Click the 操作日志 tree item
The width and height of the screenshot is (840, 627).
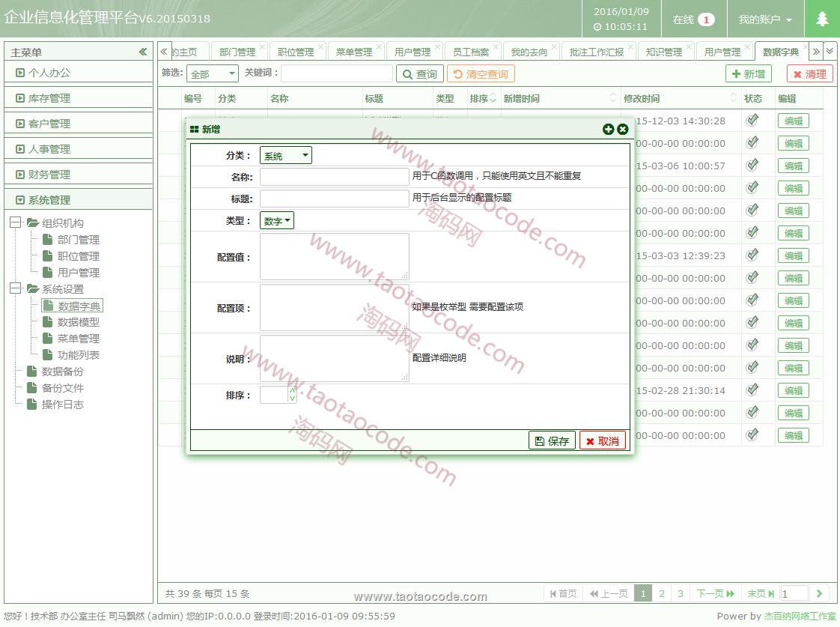click(62, 405)
